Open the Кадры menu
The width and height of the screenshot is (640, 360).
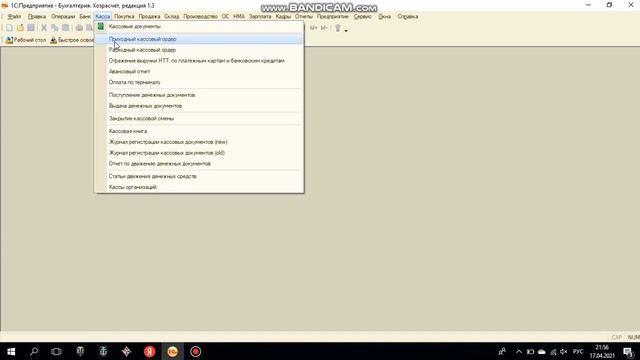(x=283, y=17)
